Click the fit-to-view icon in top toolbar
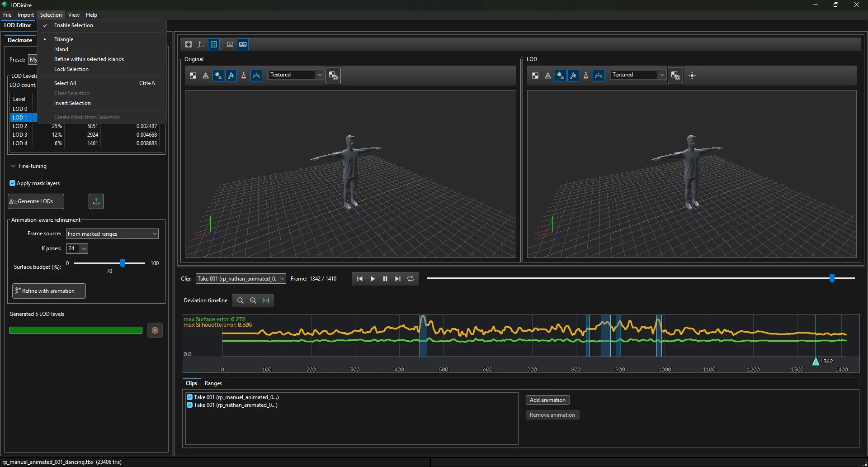Viewport: 868px width, 467px height. (x=189, y=44)
